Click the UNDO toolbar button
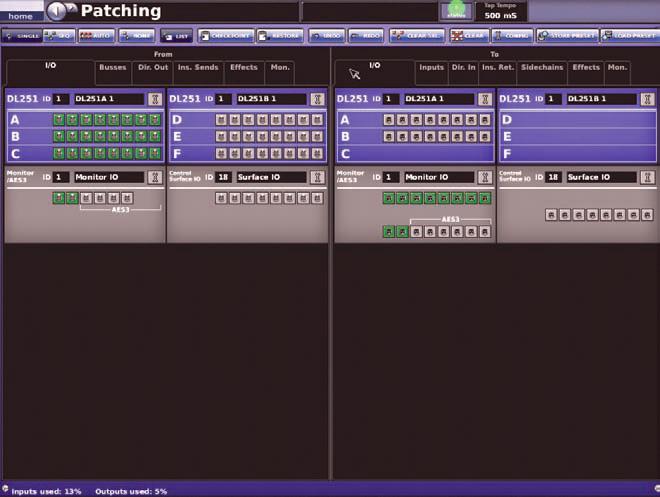This screenshot has height=497, width=660. click(x=327, y=36)
